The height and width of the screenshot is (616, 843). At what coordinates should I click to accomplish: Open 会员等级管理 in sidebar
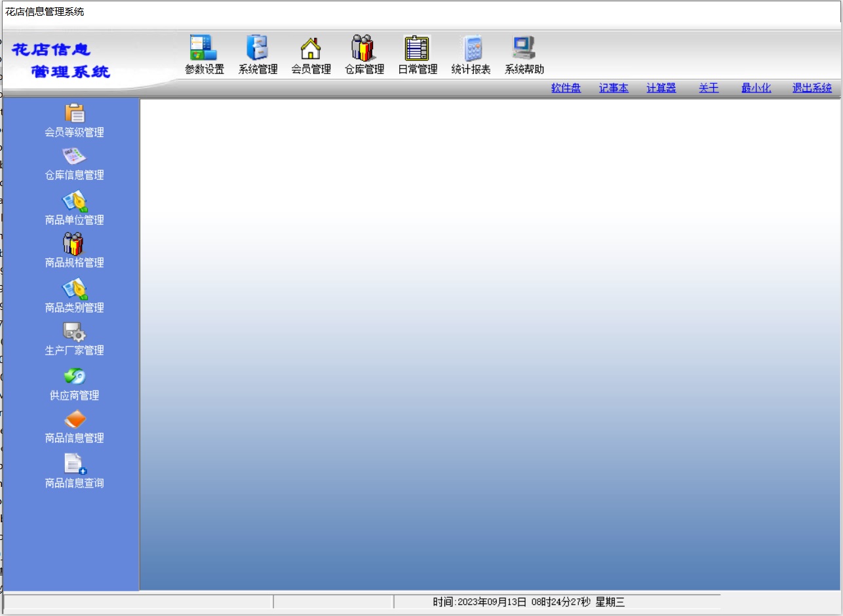coord(74,114)
